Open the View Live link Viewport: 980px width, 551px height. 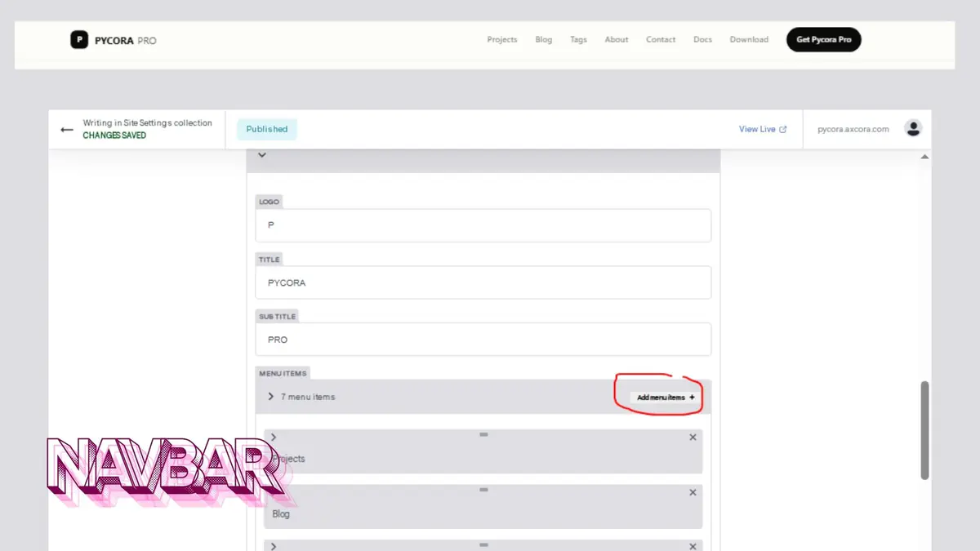pyautogui.click(x=763, y=129)
